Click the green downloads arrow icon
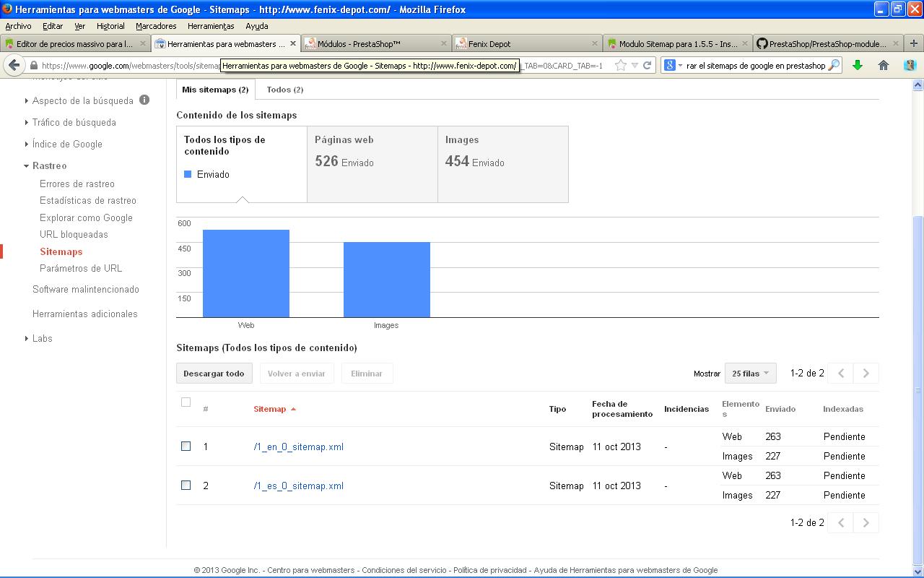Screen dimensions: 924x578 pyautogui.click(x=858, y=65)
